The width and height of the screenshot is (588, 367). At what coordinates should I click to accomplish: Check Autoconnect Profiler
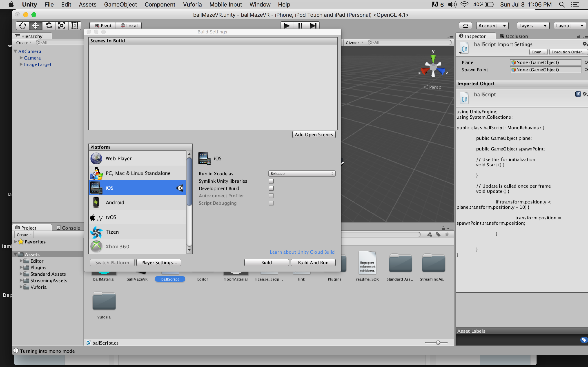pos(271,196)
